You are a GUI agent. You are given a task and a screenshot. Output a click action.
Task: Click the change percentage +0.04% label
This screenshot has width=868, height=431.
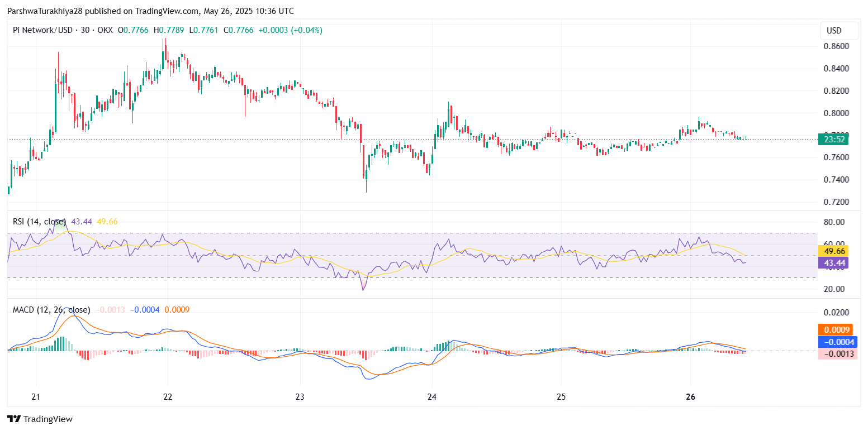pyautogui.click(x=306, y=31)
